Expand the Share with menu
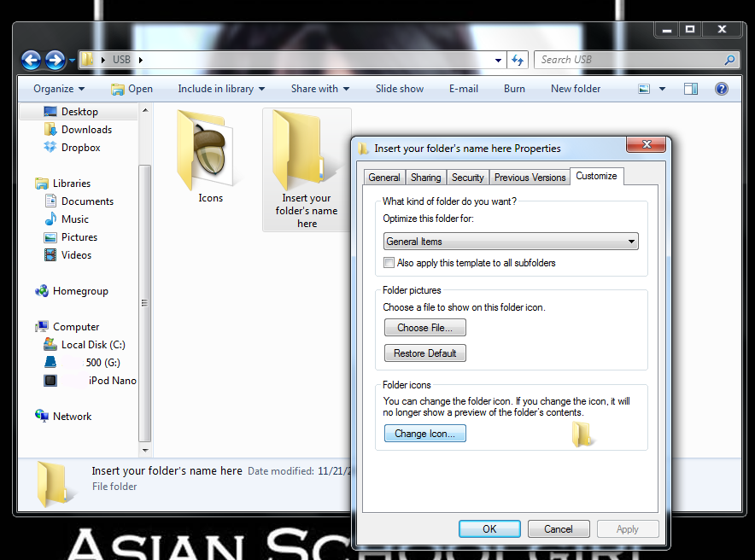755x560 pixels. point(319,88)
